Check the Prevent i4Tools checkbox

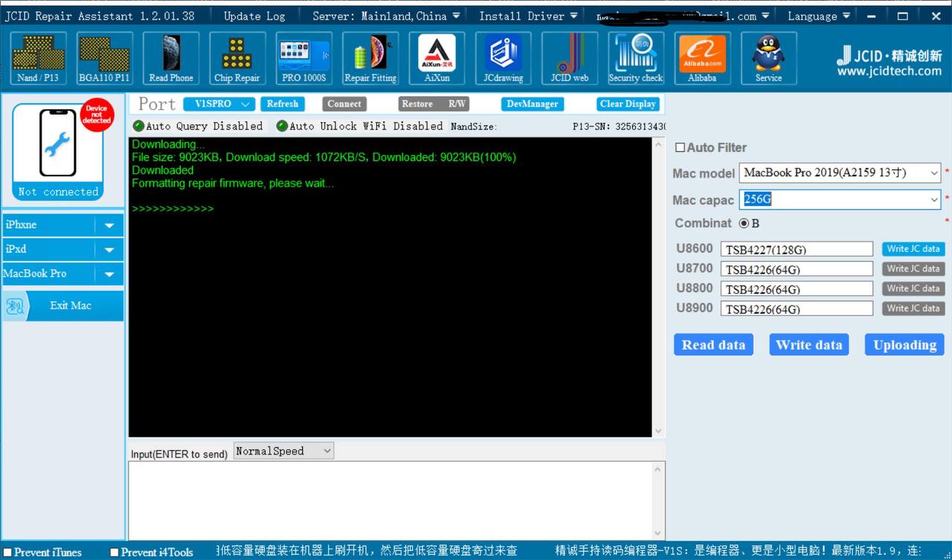tap(114, 552)
